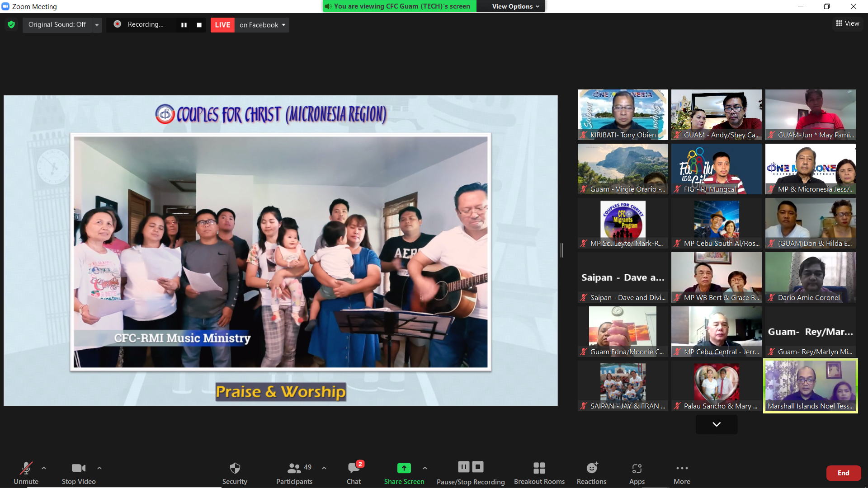868x488 pixels.
Task: Open the Reactions menu
Action: pyautogui.click(x=592, y=473)
